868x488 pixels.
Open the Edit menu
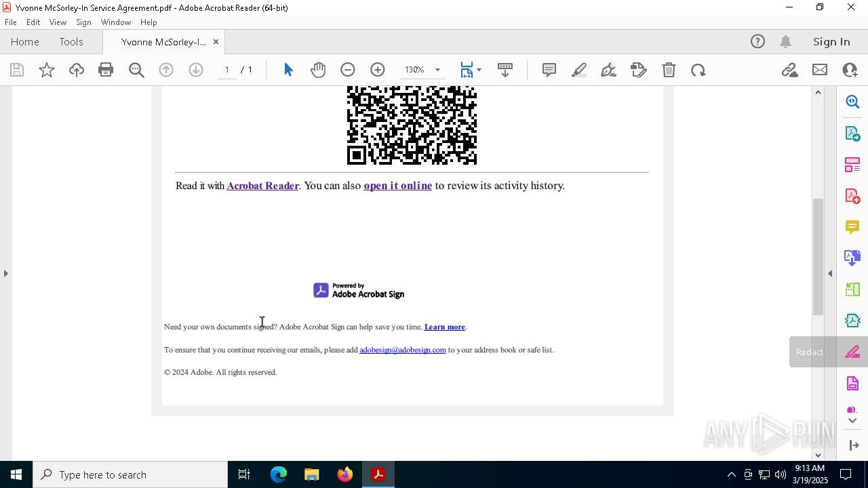click(33, 22)
